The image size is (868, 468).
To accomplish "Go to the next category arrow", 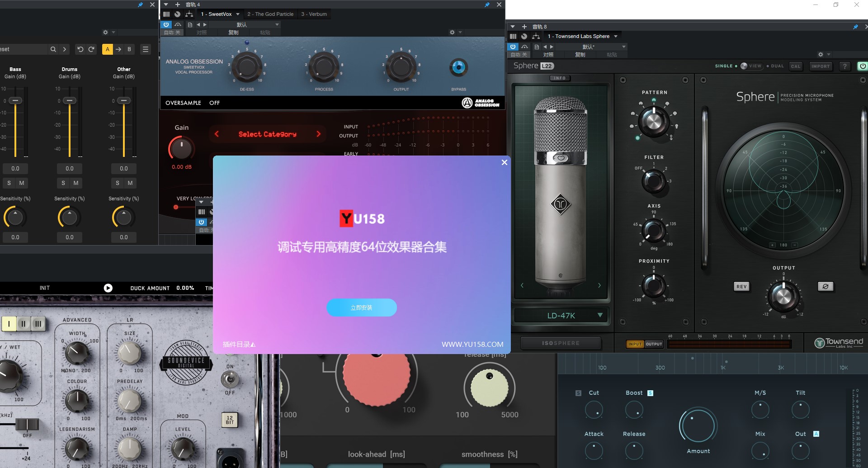I will pos(318,134).
